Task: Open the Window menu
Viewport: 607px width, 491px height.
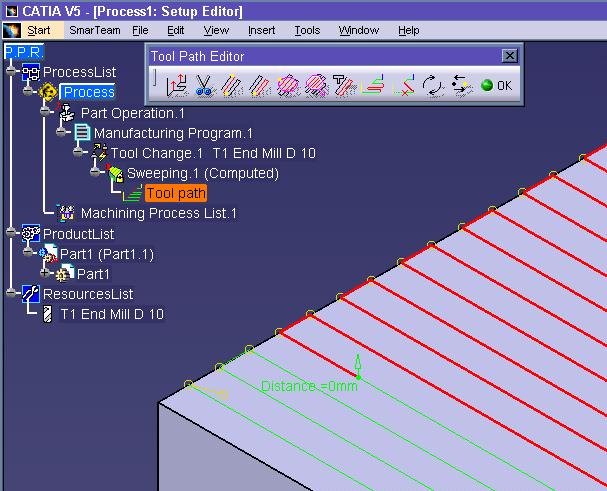Action: [358, 30]
